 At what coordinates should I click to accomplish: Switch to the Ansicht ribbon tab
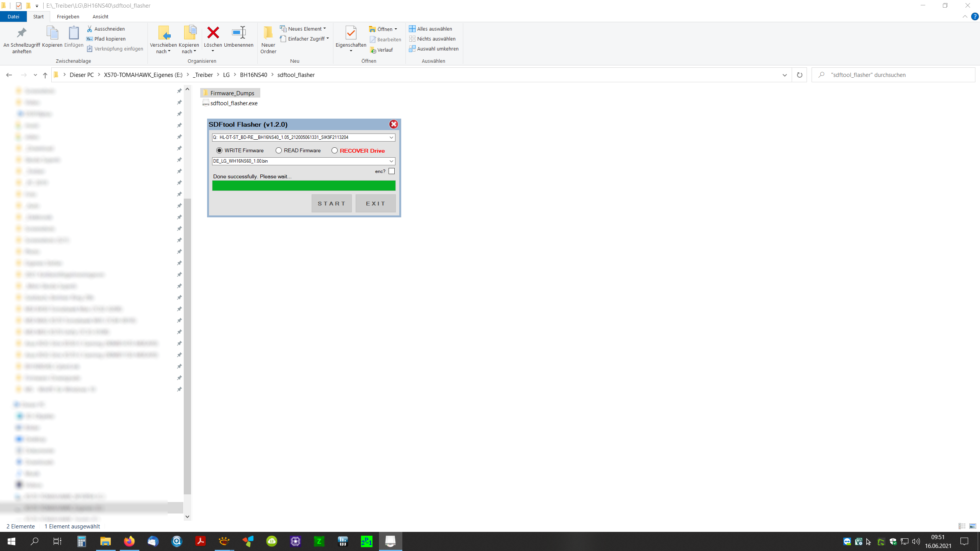100,16
